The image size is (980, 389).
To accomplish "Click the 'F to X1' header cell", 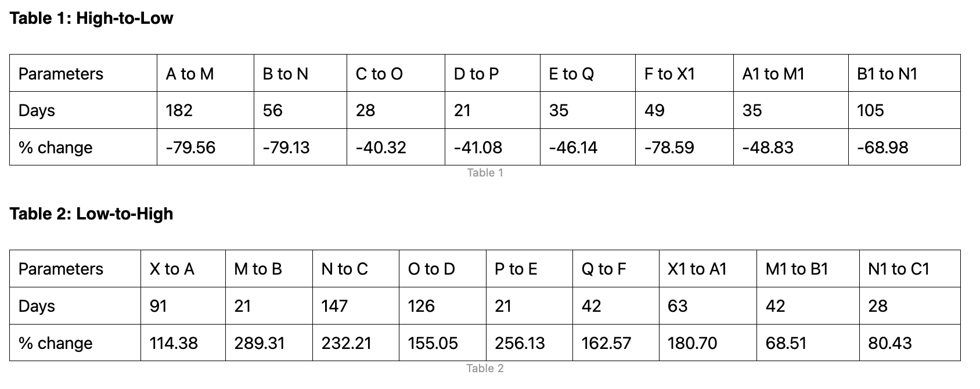I will pos(684,73).
